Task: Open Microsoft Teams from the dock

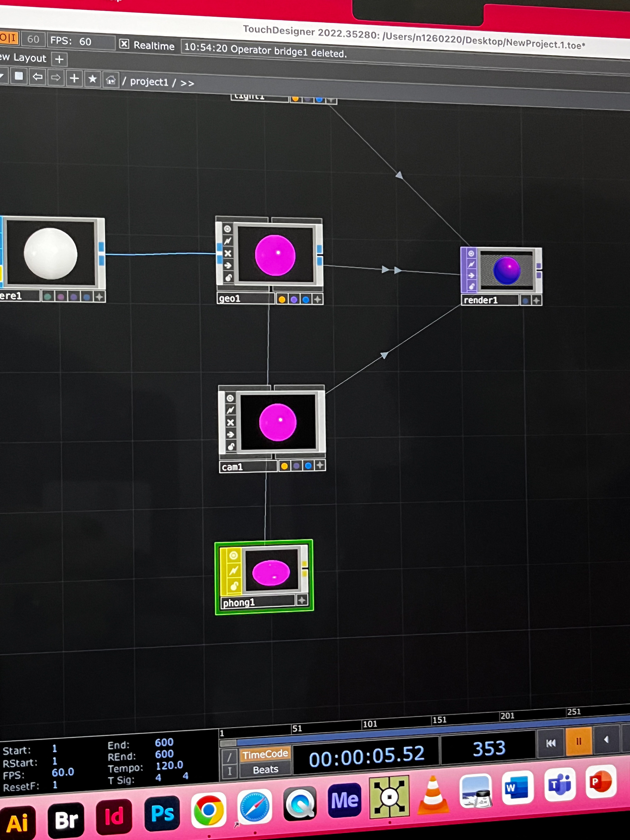Action: coord(559,785)
